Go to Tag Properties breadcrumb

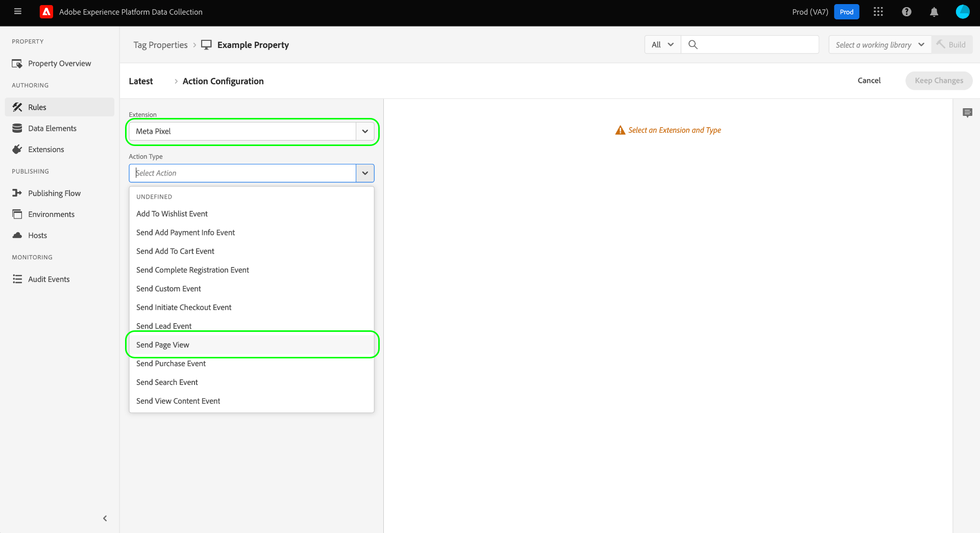pyautogui.click(x=160, y=45)
